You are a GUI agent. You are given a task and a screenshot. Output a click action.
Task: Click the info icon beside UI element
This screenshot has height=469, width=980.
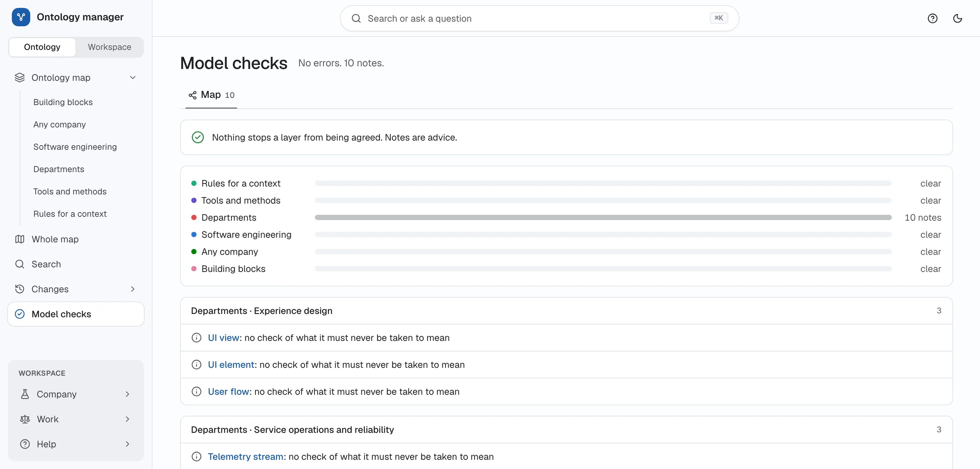click(196, 365)
